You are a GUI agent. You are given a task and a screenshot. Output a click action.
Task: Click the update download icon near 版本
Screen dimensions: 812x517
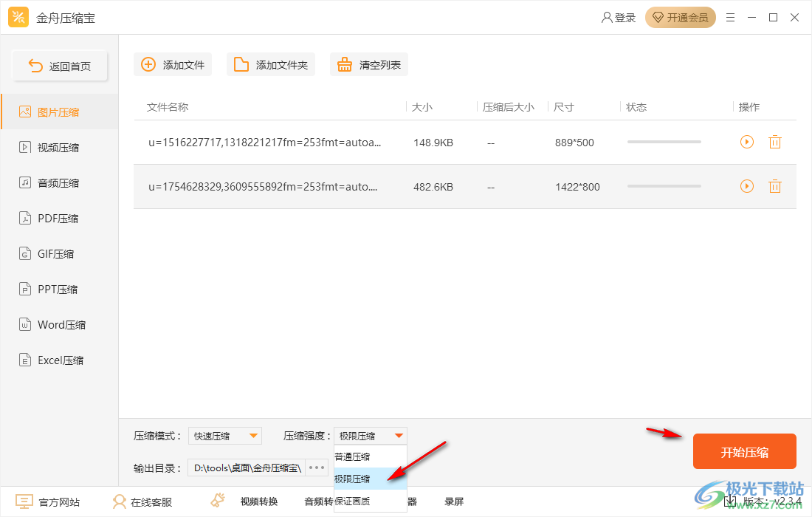[x=729, y=501]
